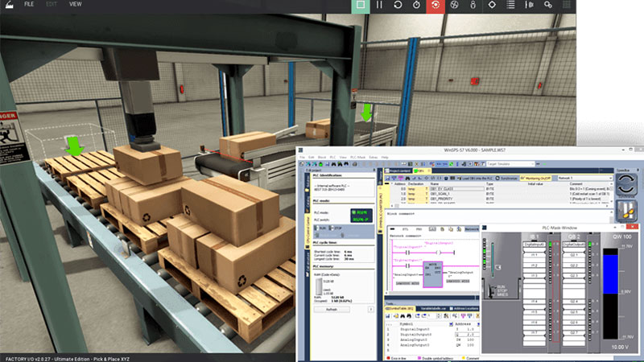Screen dimensions: 644x362
Task: Click the symbol table save icon
Action: click(388, 316)
